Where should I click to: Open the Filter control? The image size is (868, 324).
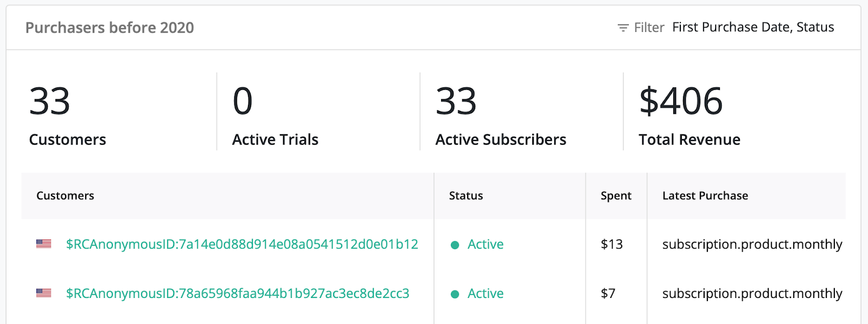pos(641,28)
